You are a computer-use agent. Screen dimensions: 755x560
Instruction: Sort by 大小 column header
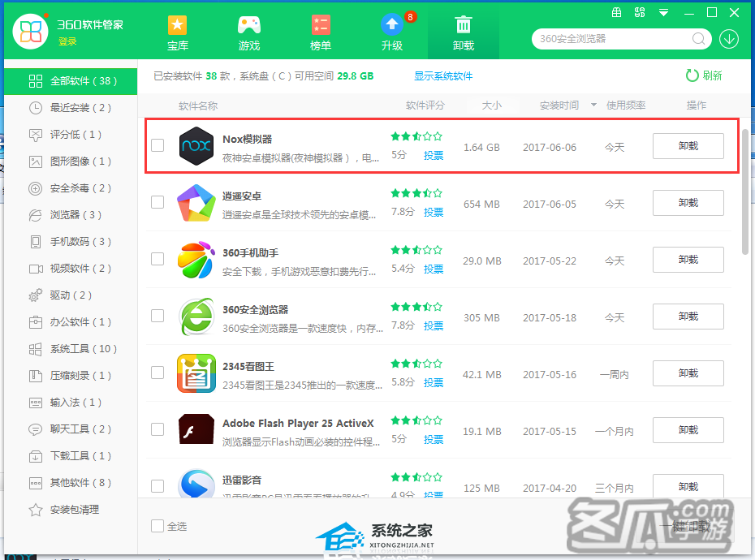[x=492, y=106]
